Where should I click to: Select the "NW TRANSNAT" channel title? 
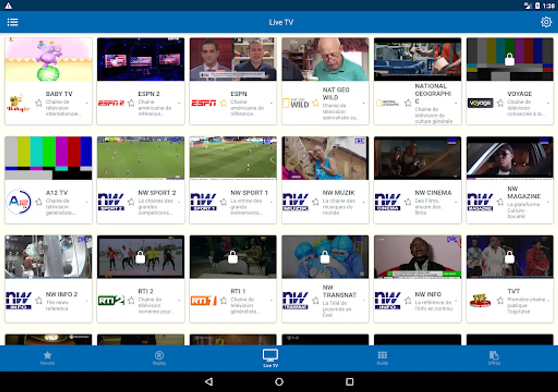click(x=340, y=291)
